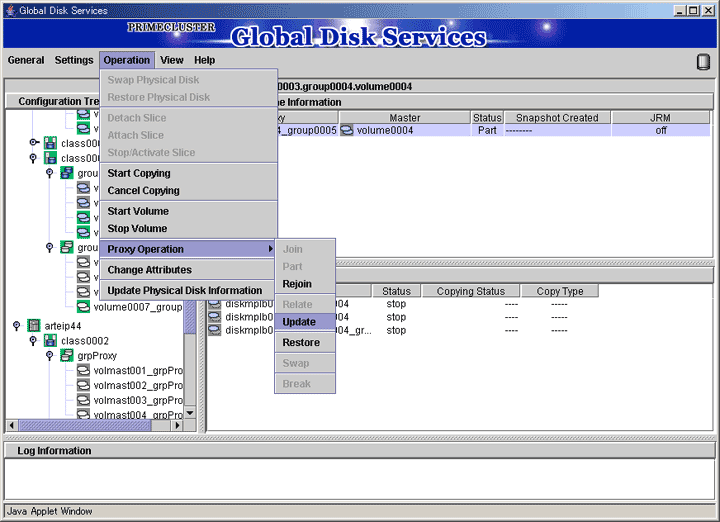720x522 pixels.
Task: Click the volume0004 master volume icon
Action: point(347,130)
